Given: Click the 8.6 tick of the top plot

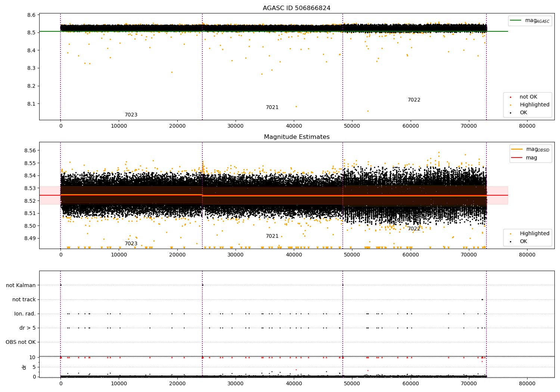Looking at the screenshot, I should click(31, 15).
